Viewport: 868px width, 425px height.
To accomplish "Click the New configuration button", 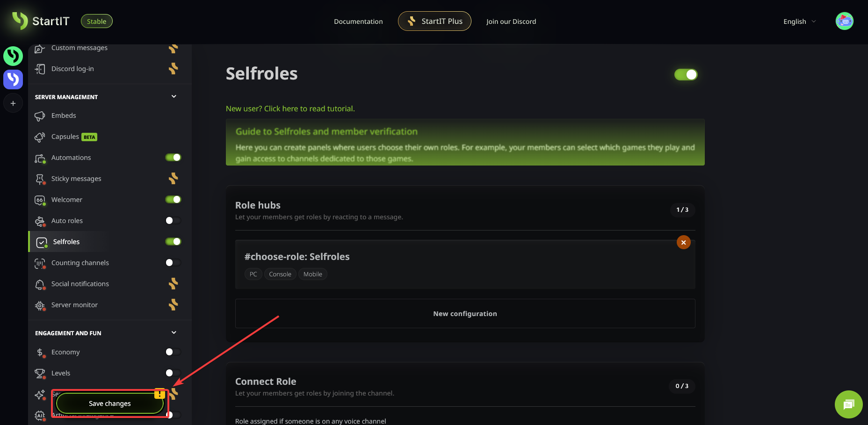I will point(465,314).
